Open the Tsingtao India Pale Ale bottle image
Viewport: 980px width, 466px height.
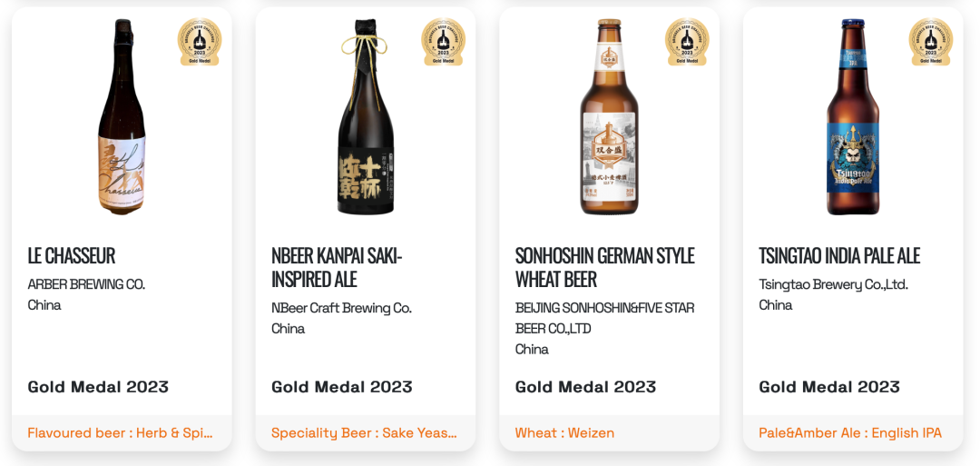[x=853, y=116]
